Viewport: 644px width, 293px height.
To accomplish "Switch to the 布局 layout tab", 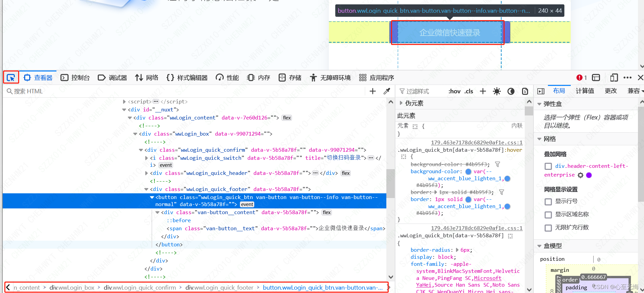I will 559,91.
